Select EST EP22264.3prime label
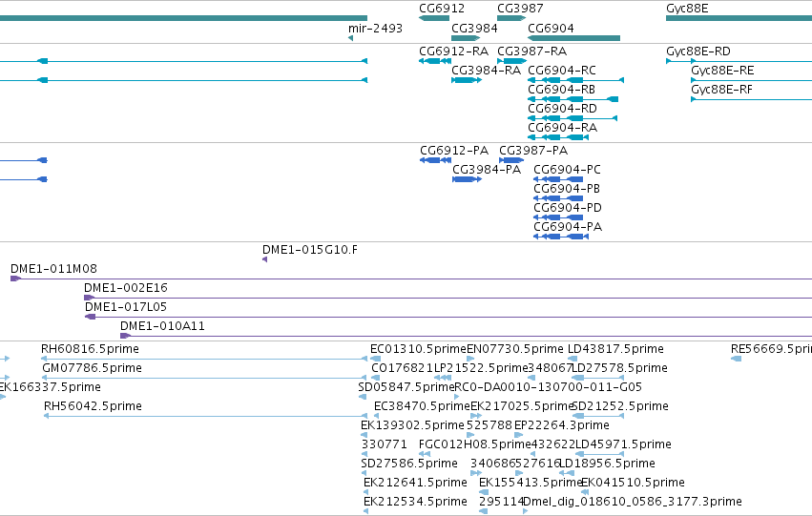This screenshot has height=516, width=812. coord(562,426)
